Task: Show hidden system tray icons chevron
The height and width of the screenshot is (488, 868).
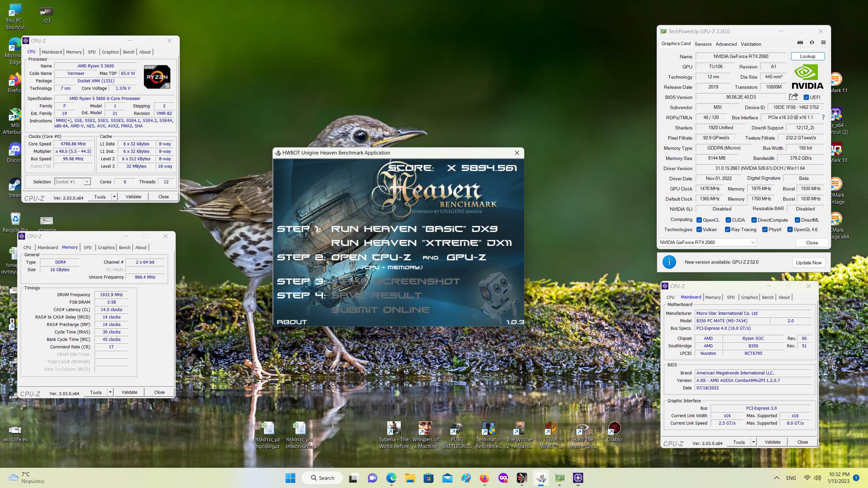Action: point(776,478)
